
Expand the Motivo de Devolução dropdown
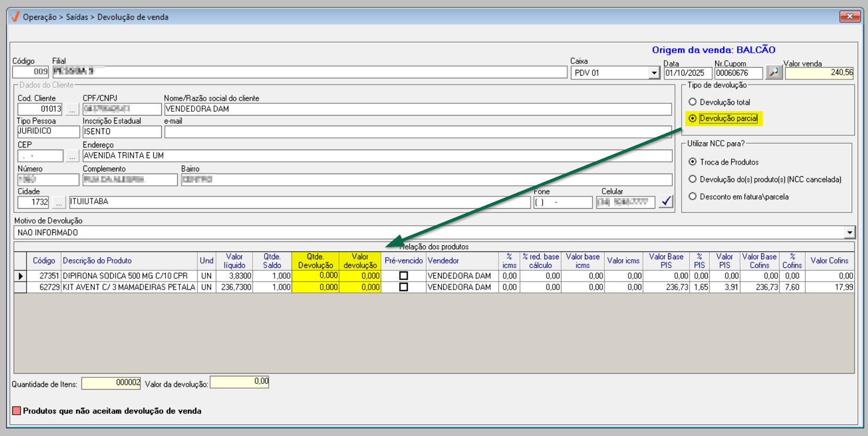[849, 233]
